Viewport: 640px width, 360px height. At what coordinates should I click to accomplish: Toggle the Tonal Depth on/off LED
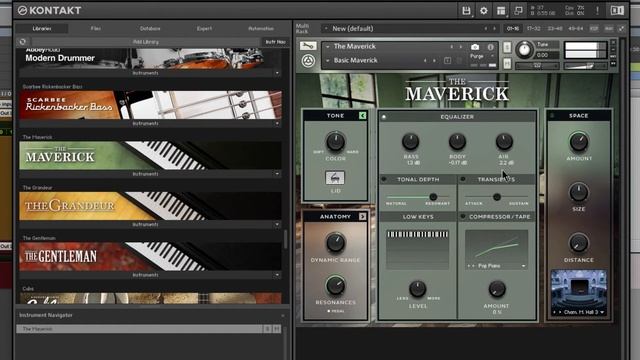tap(384, 179)
